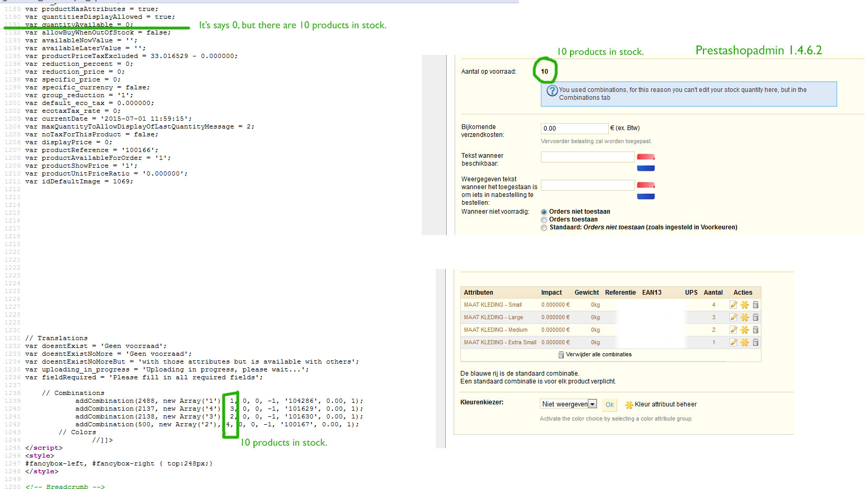Delete the MAAT KLEDING - Extra Small combination

(x=756, y=342)
